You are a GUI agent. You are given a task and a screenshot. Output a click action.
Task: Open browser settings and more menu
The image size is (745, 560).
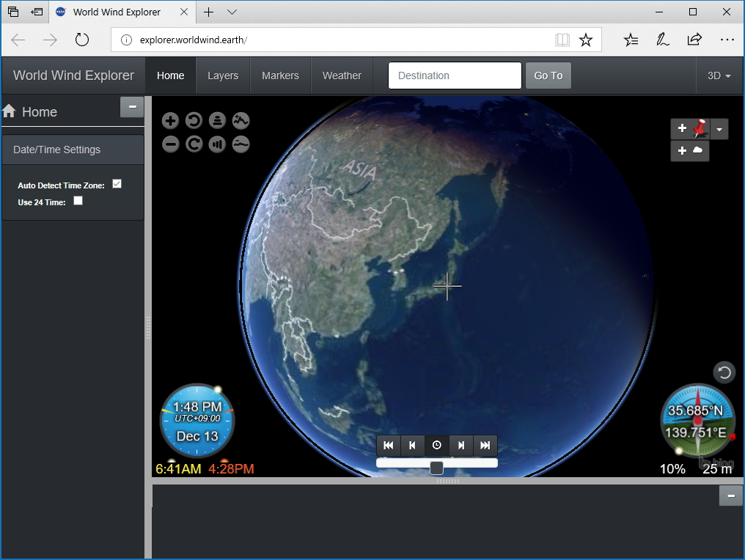coord(727,40)
